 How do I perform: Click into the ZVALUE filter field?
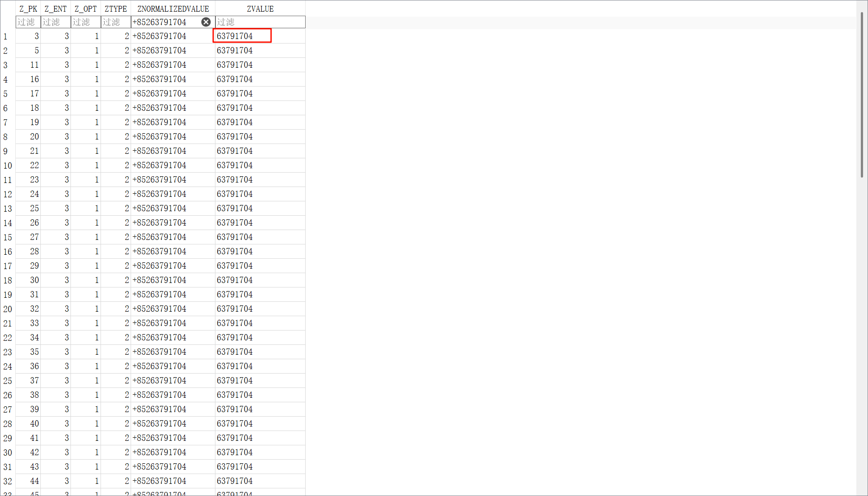tap(260, 22)
